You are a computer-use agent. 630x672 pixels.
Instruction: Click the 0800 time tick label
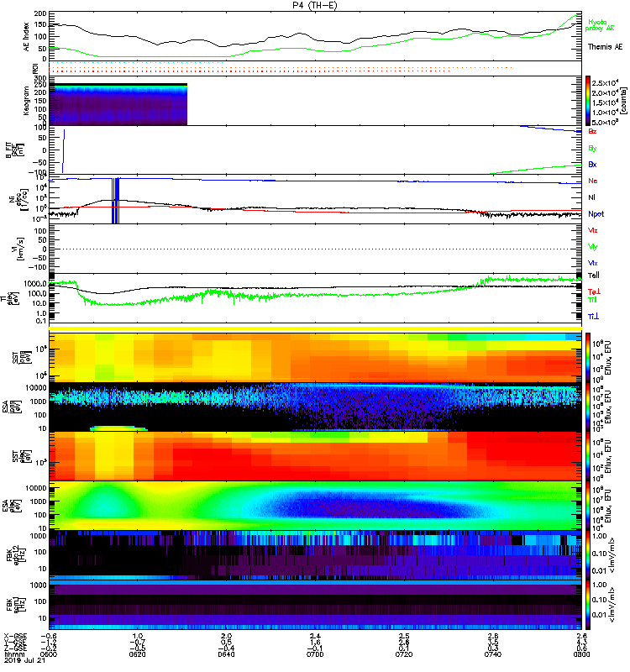pos(581,654)
